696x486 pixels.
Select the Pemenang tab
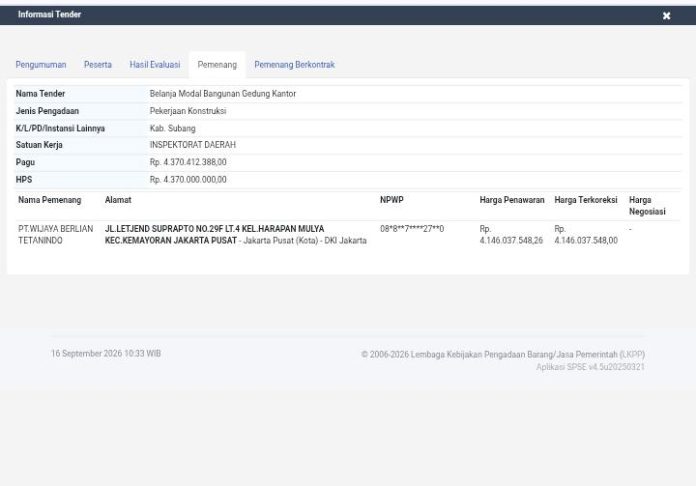point(217,65)
